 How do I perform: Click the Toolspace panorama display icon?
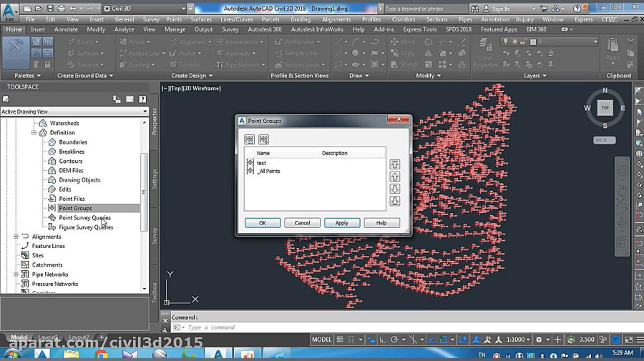pos(130,99)
